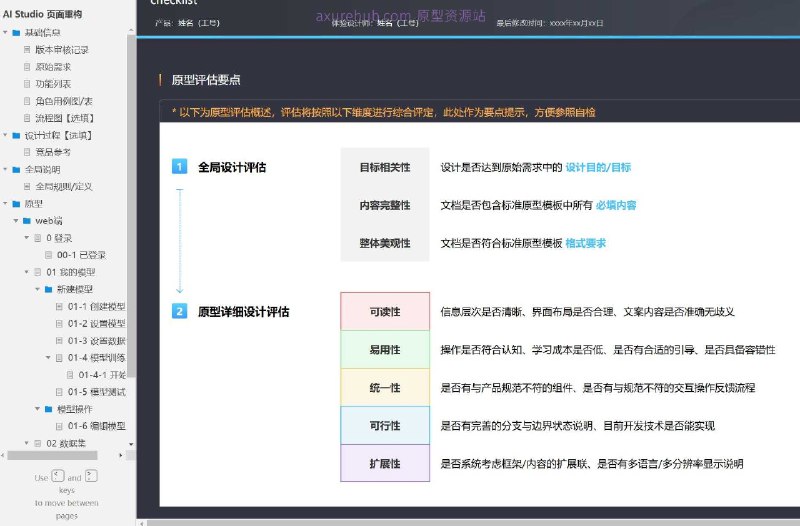
Task: Click the 内容完整性 label cell
Action: tap(385, 205)
